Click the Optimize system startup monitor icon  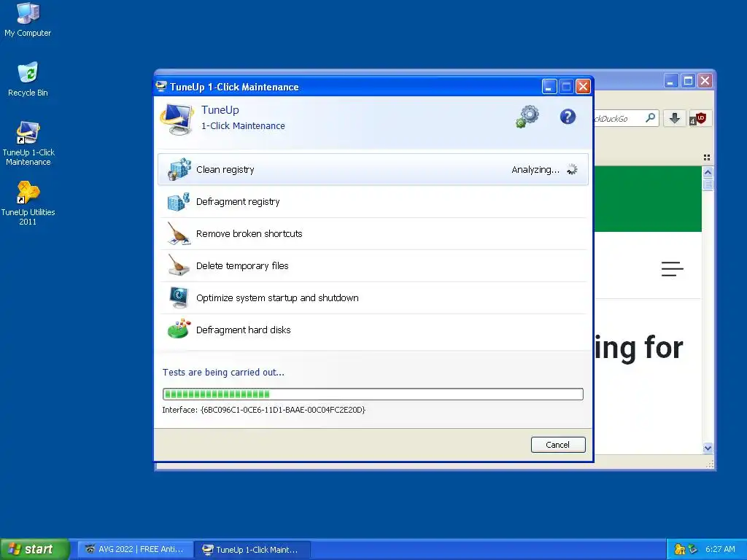[x=179, y=297]
